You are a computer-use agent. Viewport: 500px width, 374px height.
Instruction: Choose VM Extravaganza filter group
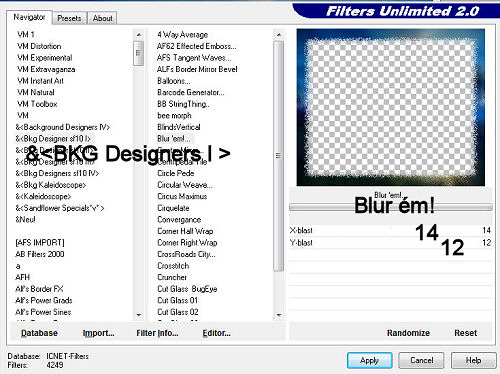click(46, 69)
